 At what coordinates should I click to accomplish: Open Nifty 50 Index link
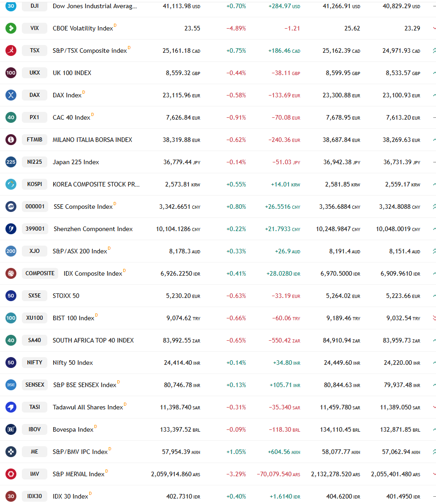73,363
